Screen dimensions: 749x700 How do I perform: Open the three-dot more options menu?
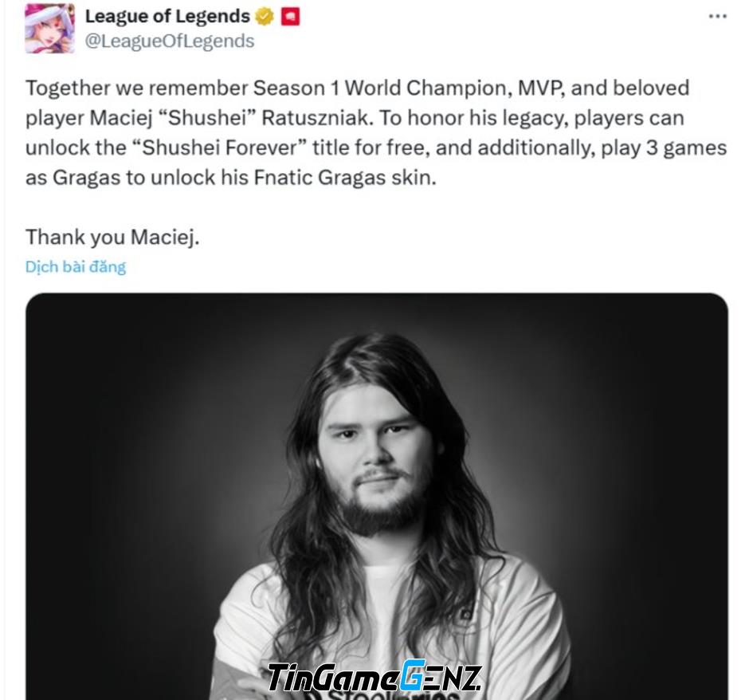[x=717, y=17]
